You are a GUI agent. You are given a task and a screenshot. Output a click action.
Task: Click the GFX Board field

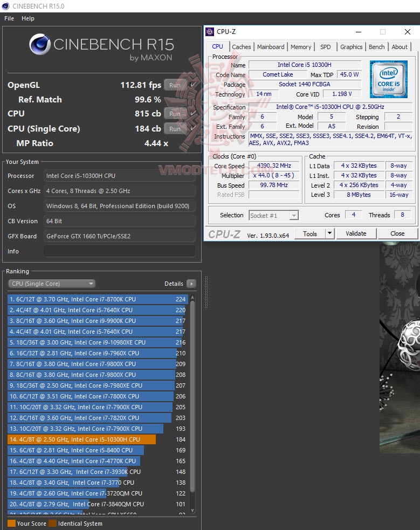click(120, 236)
